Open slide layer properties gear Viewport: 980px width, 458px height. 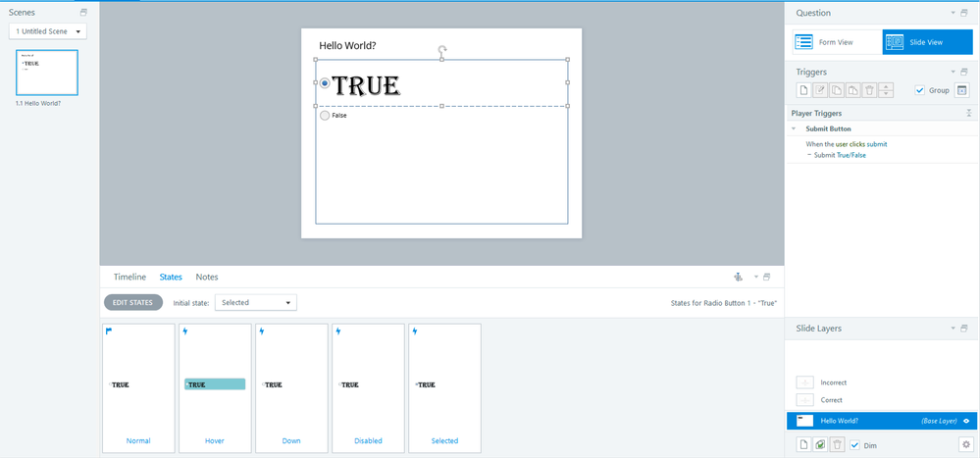966,444
